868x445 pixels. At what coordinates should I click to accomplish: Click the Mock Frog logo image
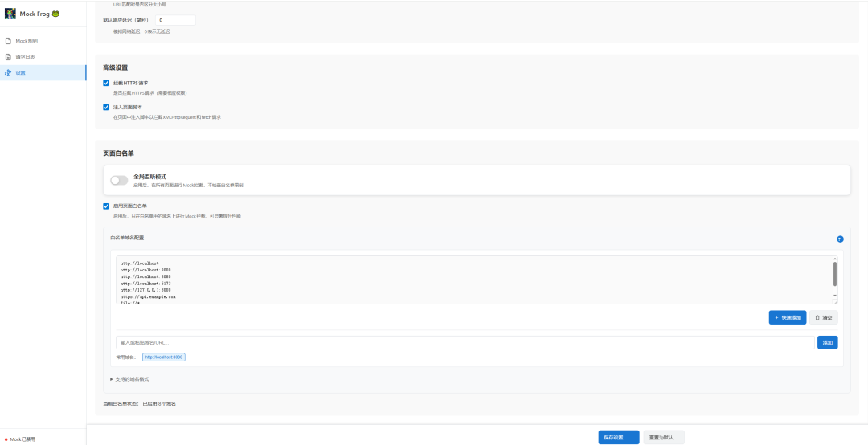click(10, 14)
